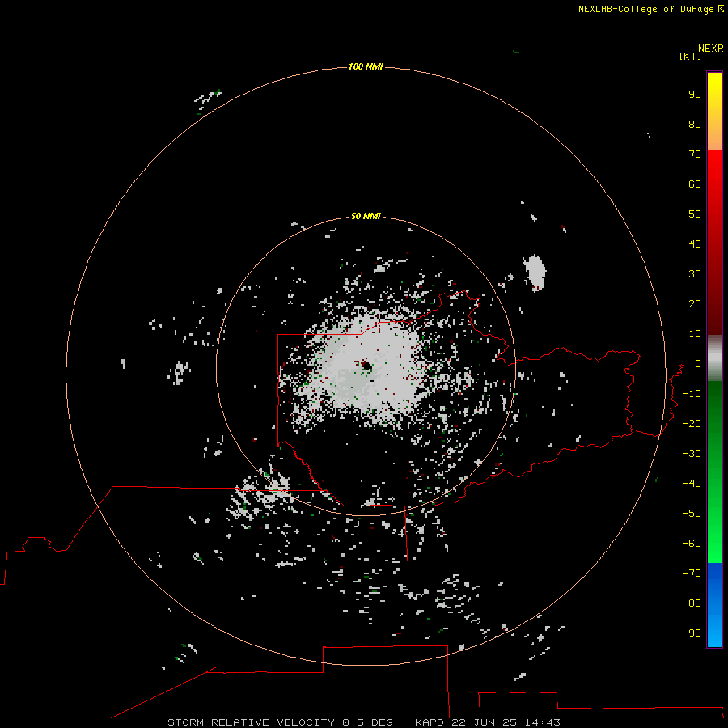Click the NEXLAB-College of DuPage header text
This screenshot has height=728, width=728.
[651, 9]
